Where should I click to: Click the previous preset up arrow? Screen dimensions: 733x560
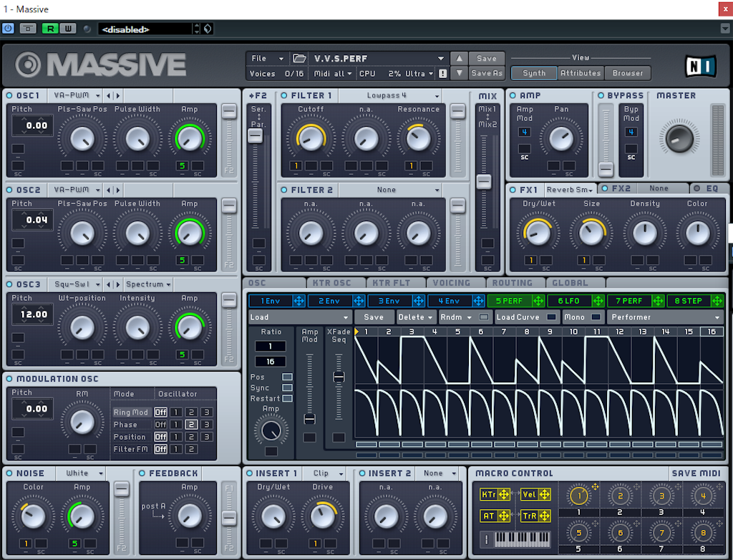tap(459, 58)
